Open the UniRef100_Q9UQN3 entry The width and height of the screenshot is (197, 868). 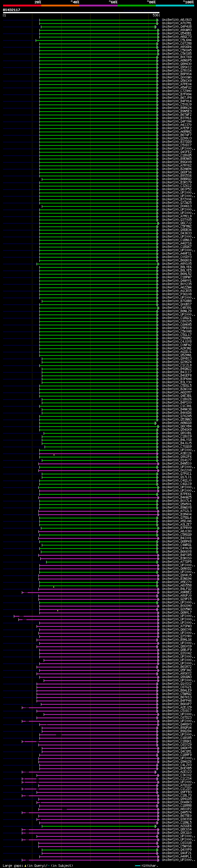(177, 677)
